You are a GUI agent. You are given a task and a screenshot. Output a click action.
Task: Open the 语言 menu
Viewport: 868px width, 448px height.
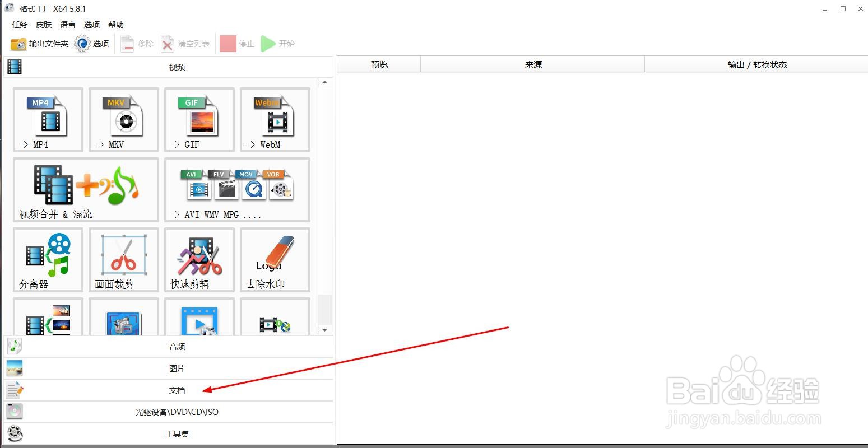click(x=68, y=25)
